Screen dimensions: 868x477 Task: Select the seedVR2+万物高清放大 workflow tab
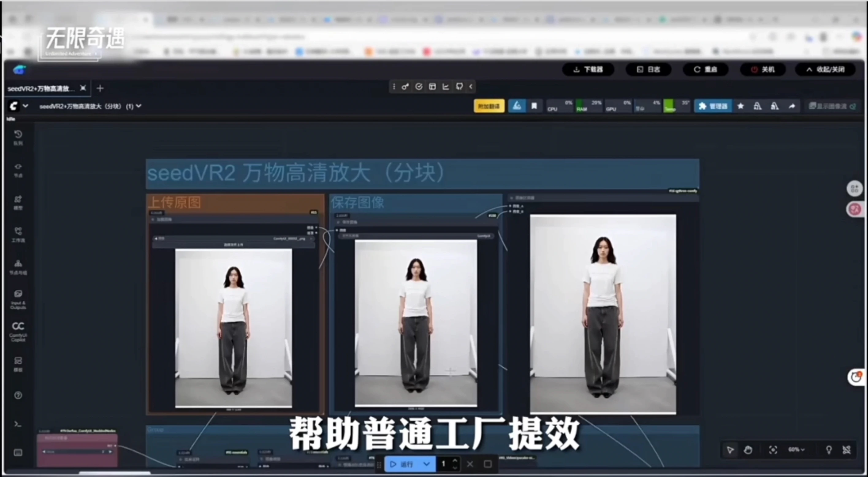(41, 88)
